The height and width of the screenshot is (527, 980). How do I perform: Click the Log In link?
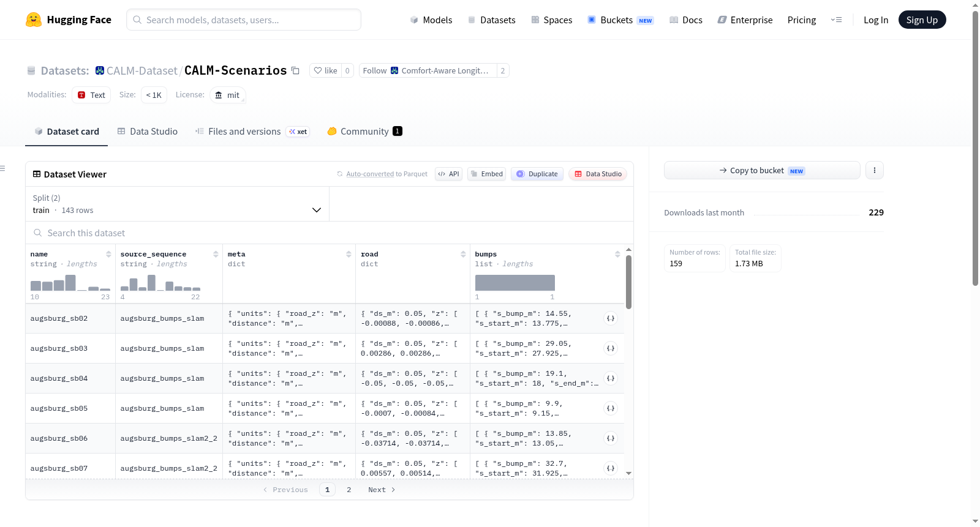(x=876, y=20)
